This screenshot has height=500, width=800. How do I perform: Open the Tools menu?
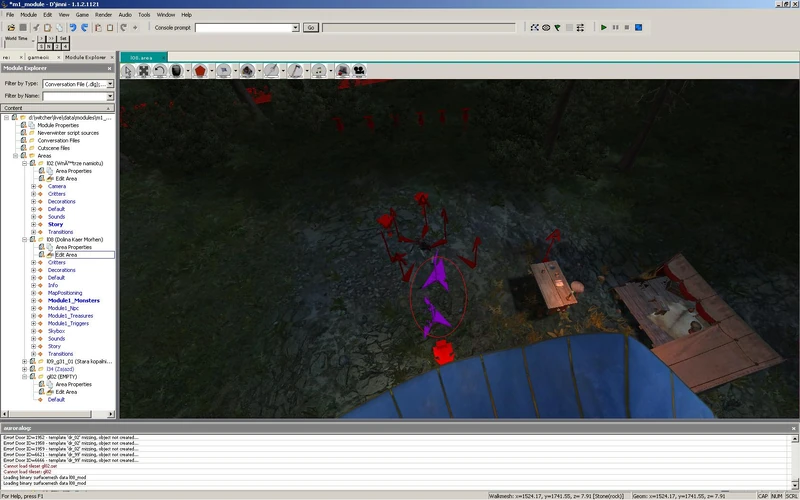(x=144, y=15)
